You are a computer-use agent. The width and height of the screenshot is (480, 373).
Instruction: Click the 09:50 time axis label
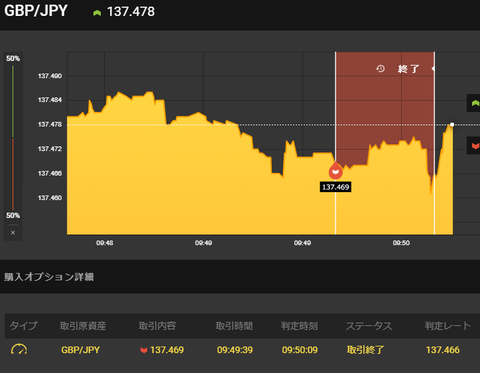pos(401,243)
